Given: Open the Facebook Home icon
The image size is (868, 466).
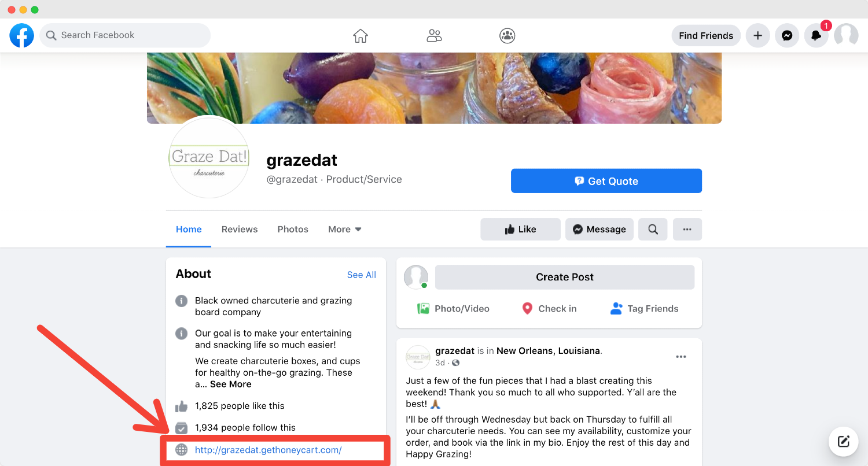Looking at the screenshot, I should [x=361, y=35].
